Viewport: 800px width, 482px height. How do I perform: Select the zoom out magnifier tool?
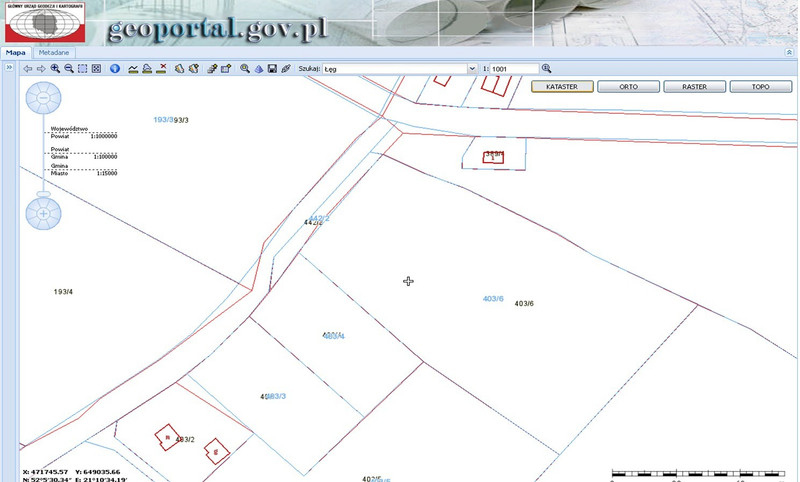[x=68, y=69]
